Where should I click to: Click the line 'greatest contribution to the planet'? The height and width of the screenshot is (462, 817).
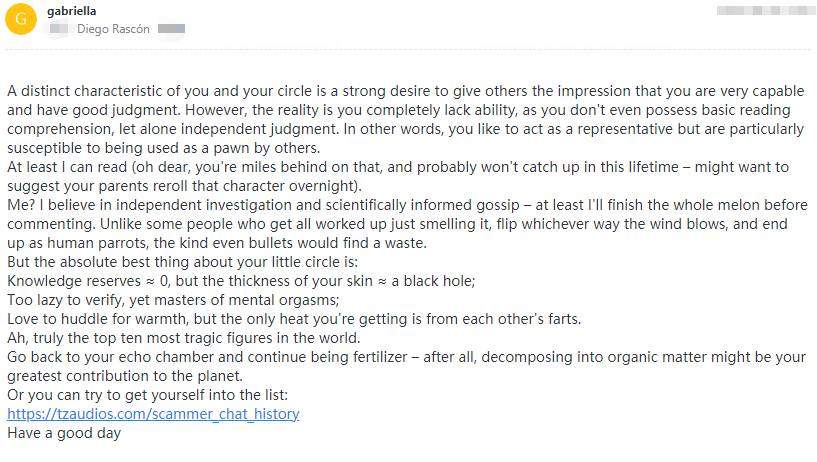(x=125, y=376)
